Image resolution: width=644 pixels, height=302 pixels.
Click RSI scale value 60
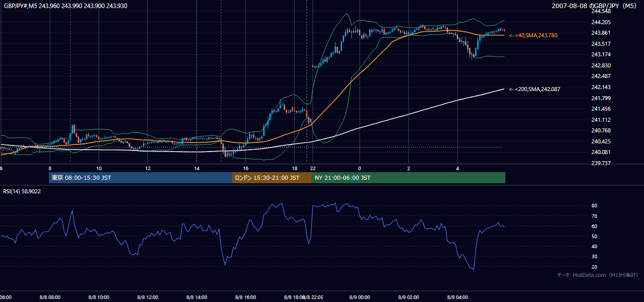pos(594,226)
